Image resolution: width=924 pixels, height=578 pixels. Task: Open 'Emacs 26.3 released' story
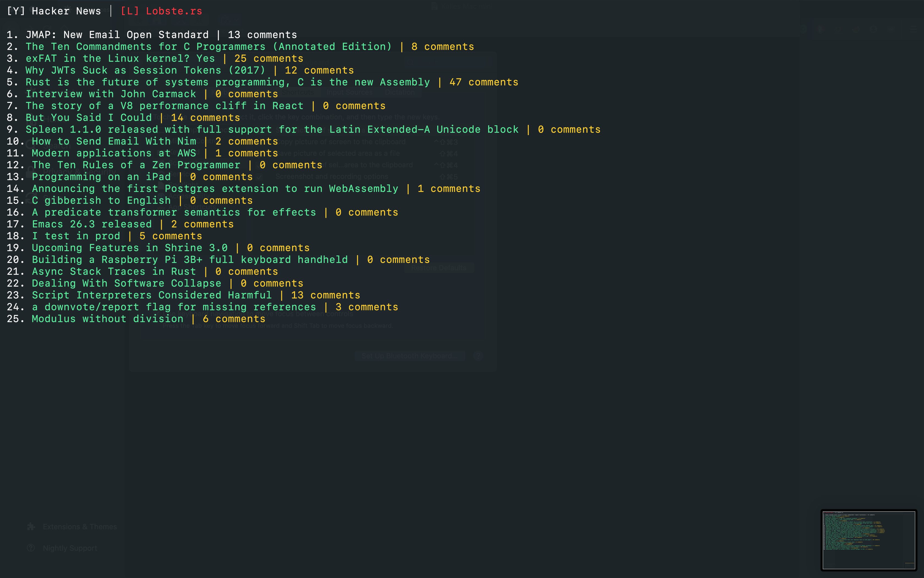pos(92,224)
